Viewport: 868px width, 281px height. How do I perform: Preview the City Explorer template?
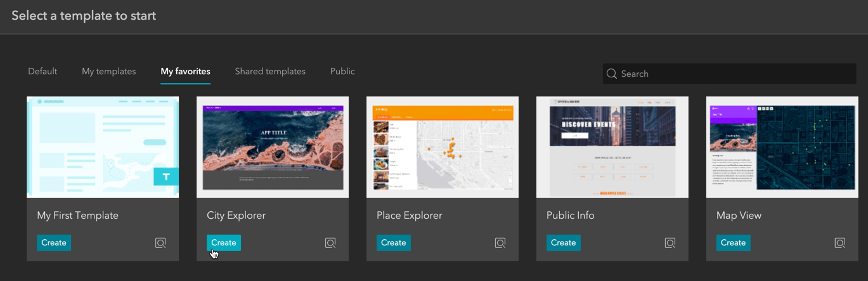tap(330, 243)
